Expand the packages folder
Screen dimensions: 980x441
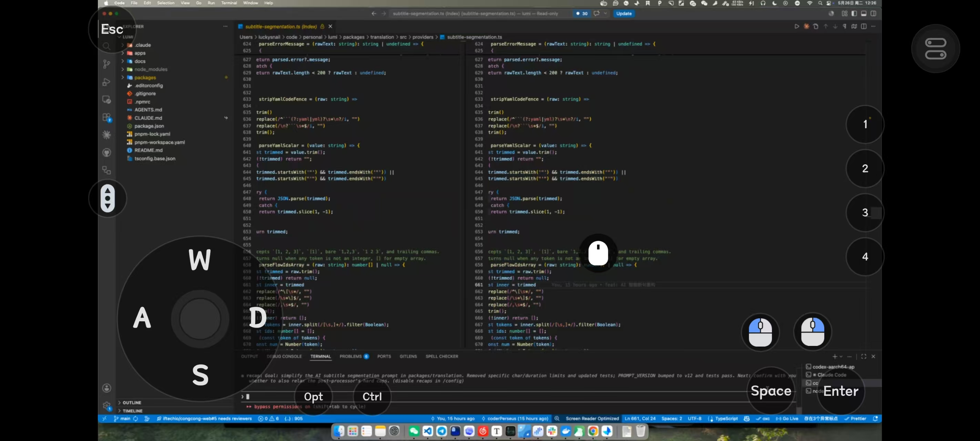point(123,78)
